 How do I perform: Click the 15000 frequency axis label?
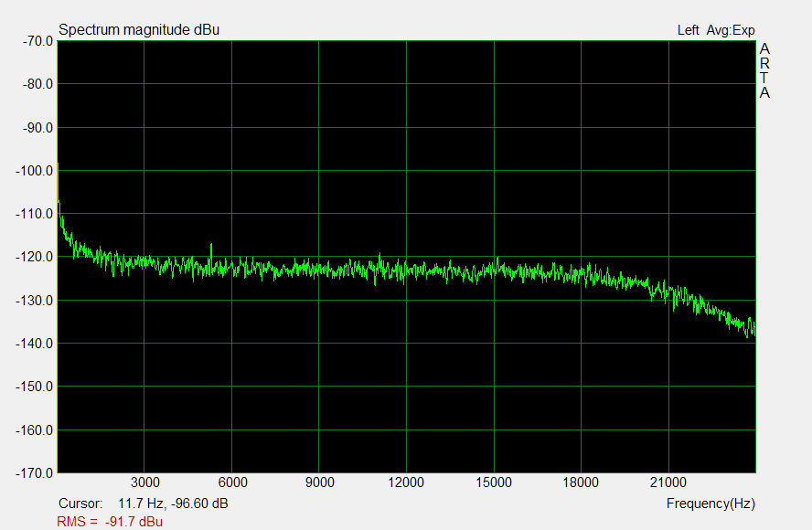coord(494,482)
